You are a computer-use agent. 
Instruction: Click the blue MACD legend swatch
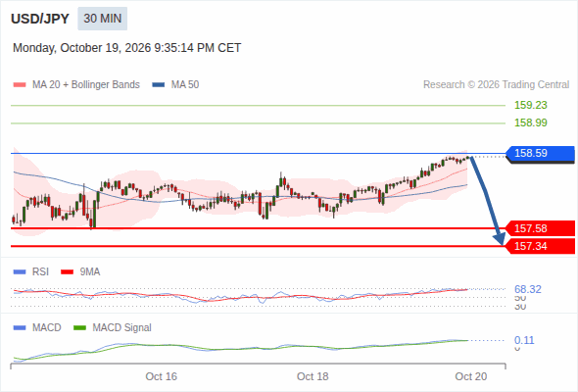[x=20, y=328]
